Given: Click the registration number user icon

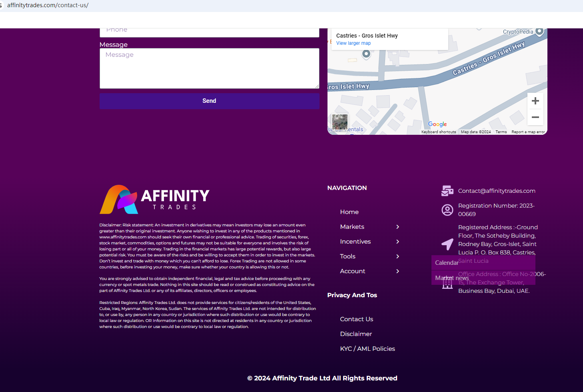Looking at the screenshot, I should 447,210.
